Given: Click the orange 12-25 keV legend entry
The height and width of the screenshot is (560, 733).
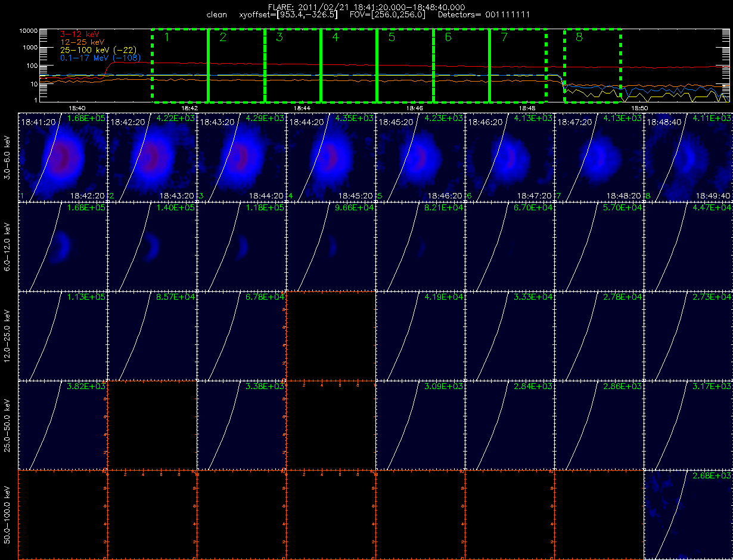Looking at the screenshot, I should (83, 43).
